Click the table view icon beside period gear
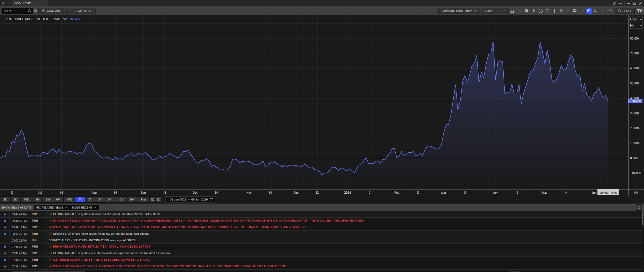Image resolution: width=644 pixels, height=272 pixels. (x=159, y=200)
